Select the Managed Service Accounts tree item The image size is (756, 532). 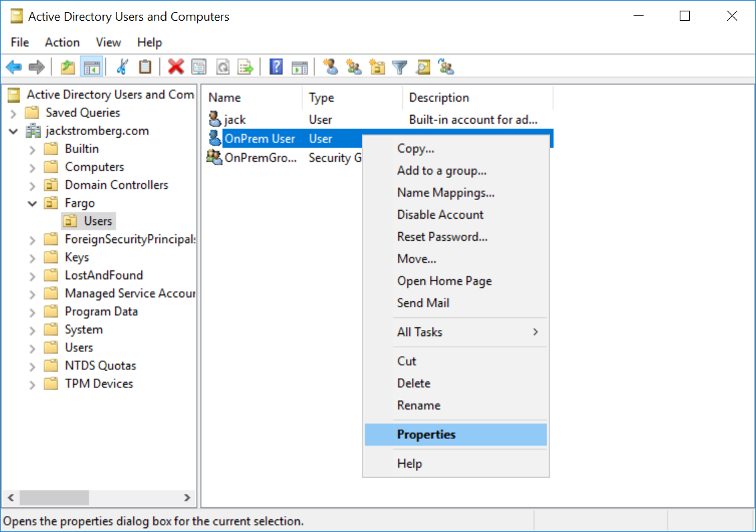pos(130,293)
